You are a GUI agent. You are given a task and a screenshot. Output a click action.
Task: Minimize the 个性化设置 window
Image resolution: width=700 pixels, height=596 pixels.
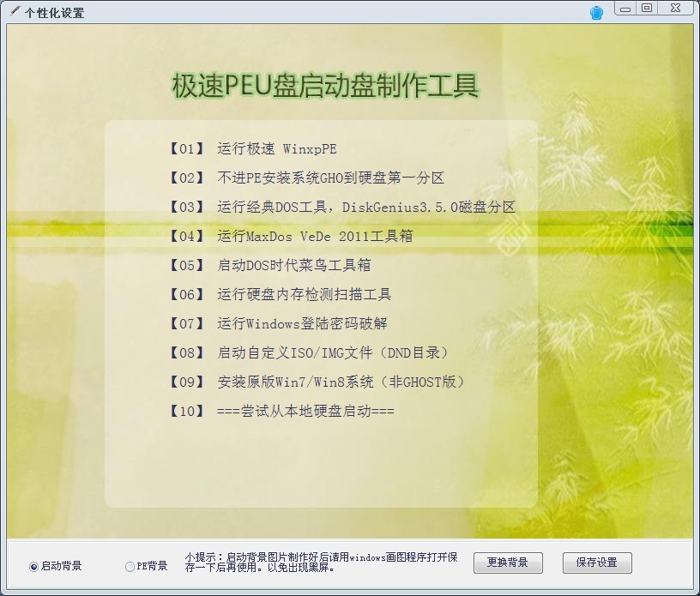pyautogui.click(x=625, y=9)
